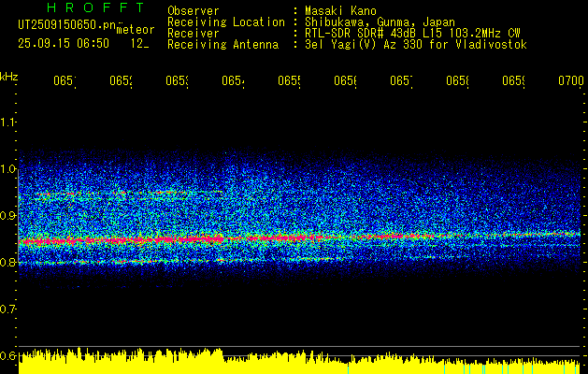Click the Receiving Antenna label
This screenshot has height=374, width=588.
[222, 45]
